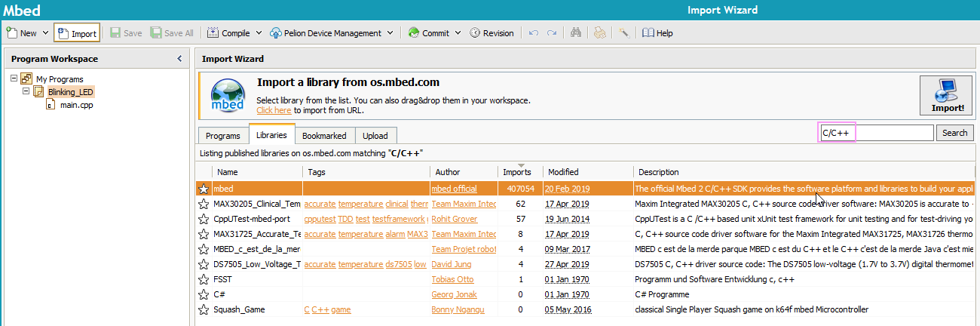Click the Save All toolbar button
This screenshot has height=326, width=980.
(171, 33)
